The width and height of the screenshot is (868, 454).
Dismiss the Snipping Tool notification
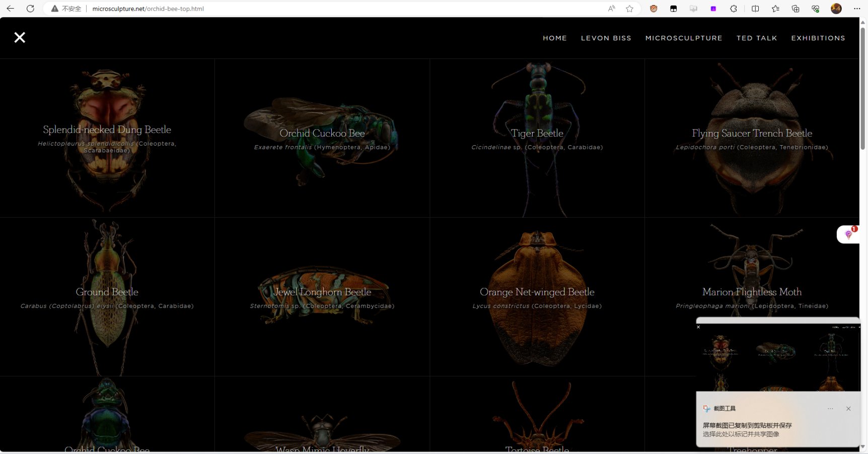click(x=848, y=409)
